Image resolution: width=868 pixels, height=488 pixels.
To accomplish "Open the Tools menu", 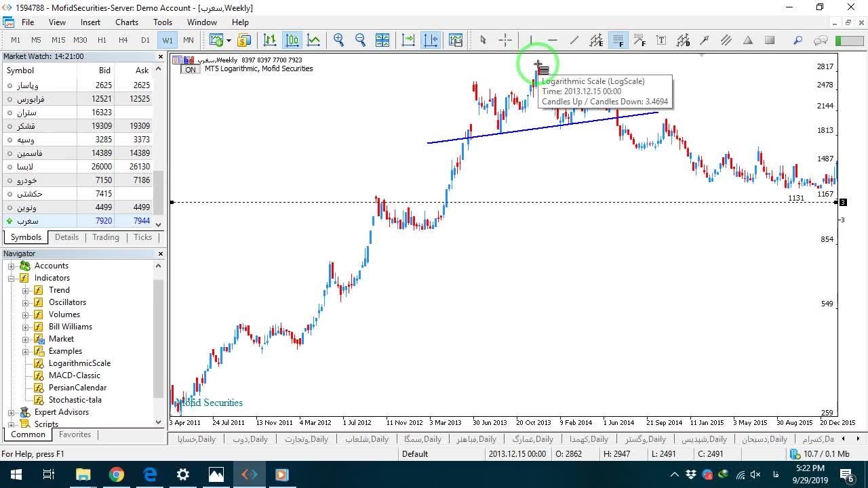I will click(163, 22).
